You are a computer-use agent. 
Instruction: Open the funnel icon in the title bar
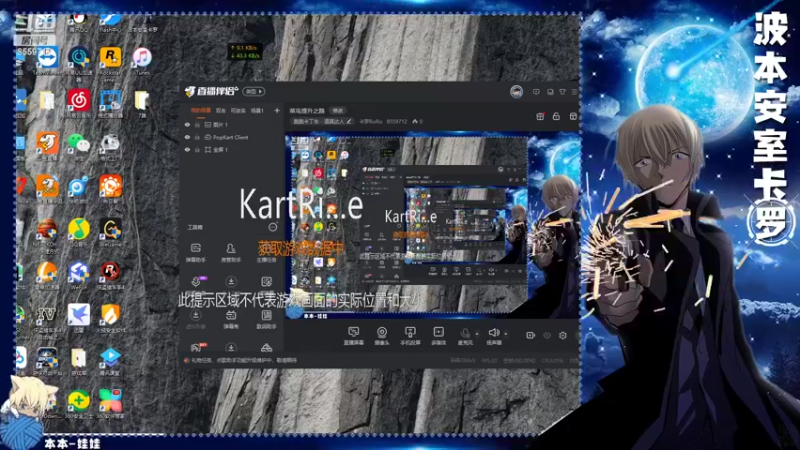(x=562, y=92)
